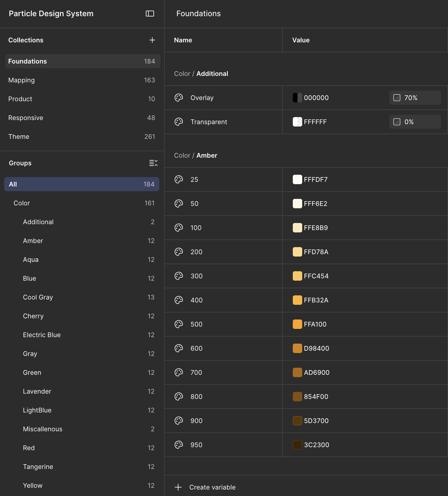Click the plus icon for Create variable
Viewport: 448px width, 496px height.
click(x=178, y=487)
